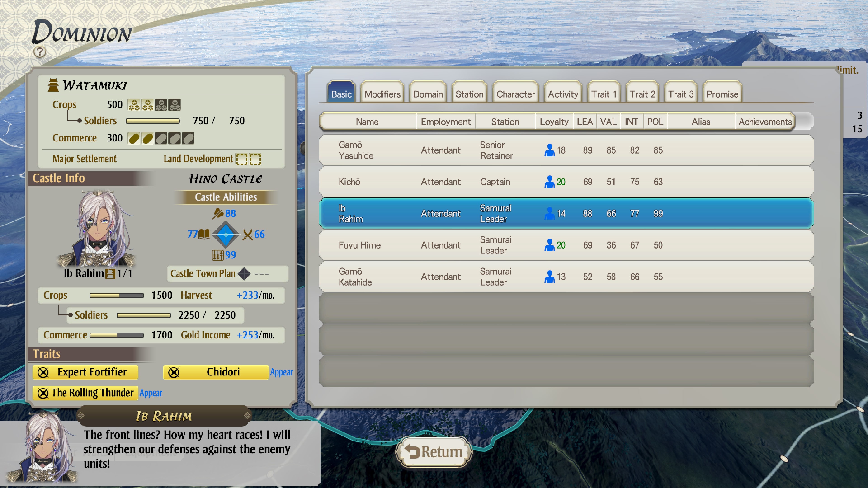The image size is (868, 488).
Task: Select the Expert Fortifier trait
Action: (x=86, y=372)
